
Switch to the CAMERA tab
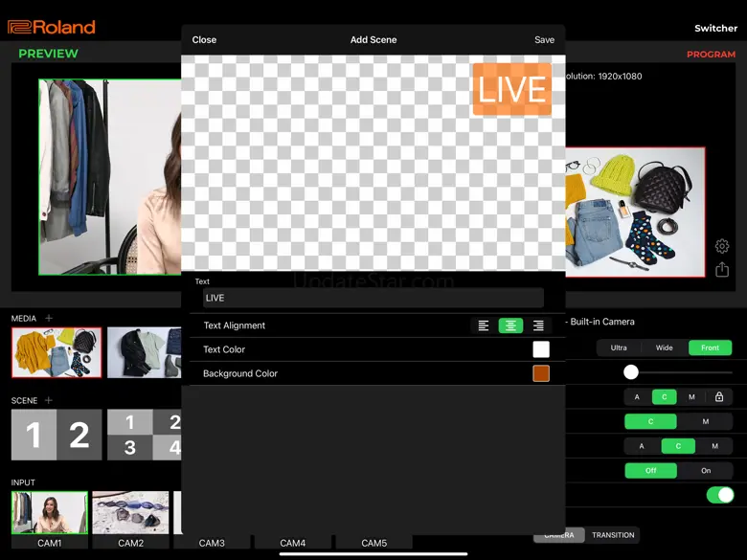click(x=559, y=535)
